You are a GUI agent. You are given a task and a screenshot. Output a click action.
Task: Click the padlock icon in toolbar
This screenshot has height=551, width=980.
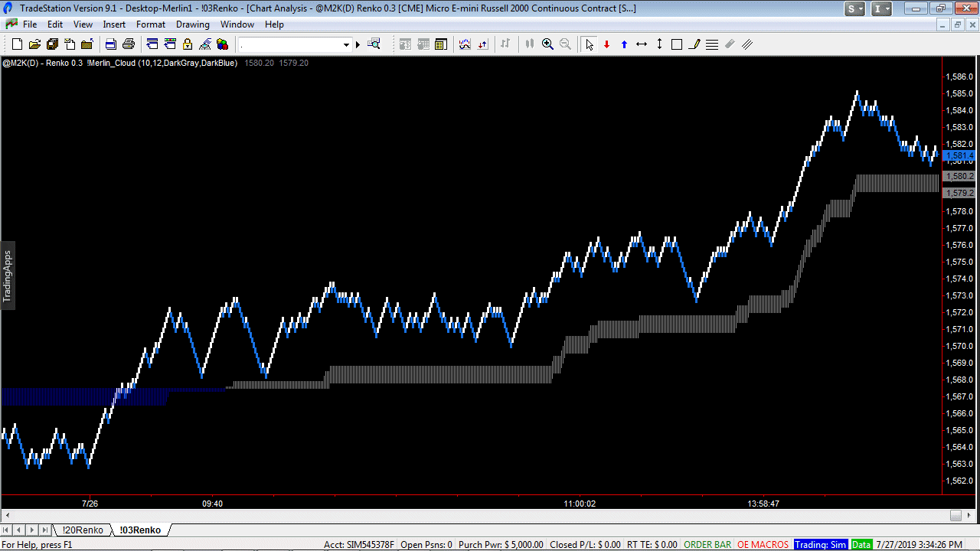188,44
